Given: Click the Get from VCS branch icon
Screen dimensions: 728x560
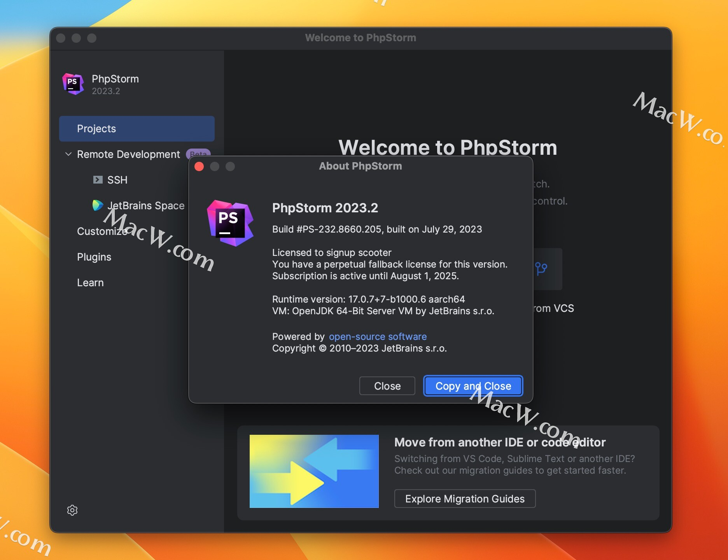Looking at the screenshot, I should [x=540, y=269].
